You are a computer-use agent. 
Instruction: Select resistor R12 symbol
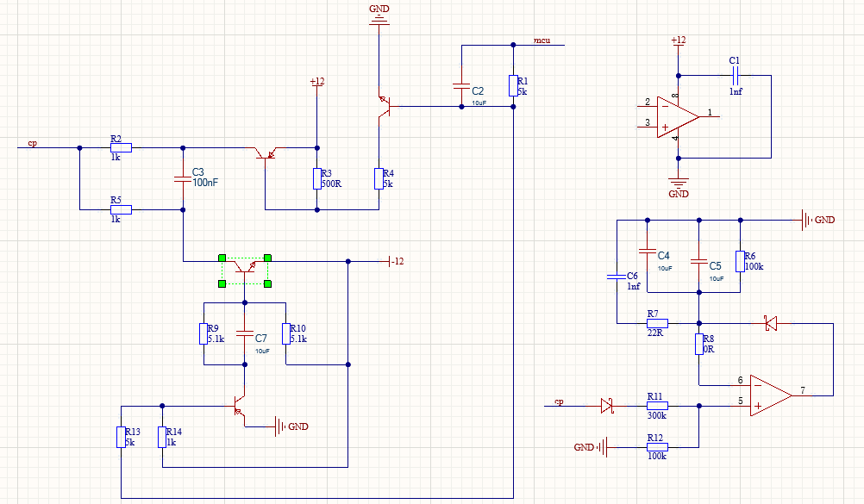tap(657, 447)
